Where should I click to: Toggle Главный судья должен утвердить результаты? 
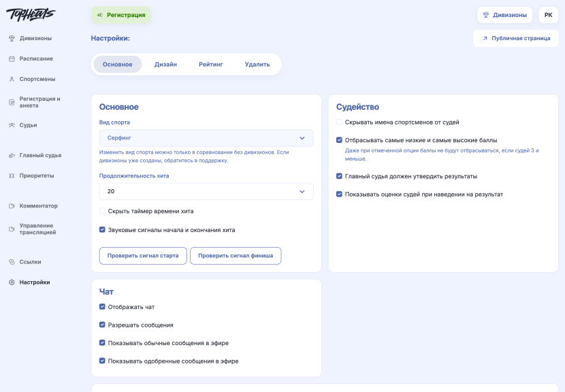[x=339, y=176]
